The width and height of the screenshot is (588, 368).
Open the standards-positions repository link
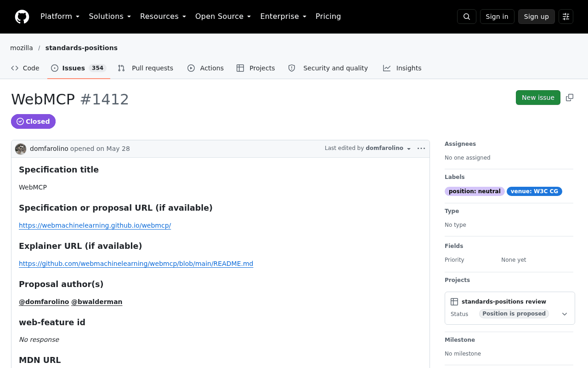(x=81, y=48)
